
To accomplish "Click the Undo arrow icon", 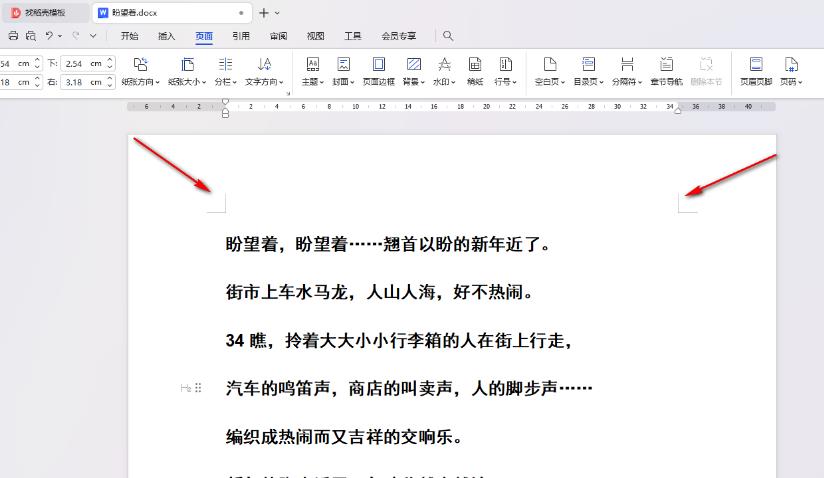I will pyautogui.click(x=49, y=36).
